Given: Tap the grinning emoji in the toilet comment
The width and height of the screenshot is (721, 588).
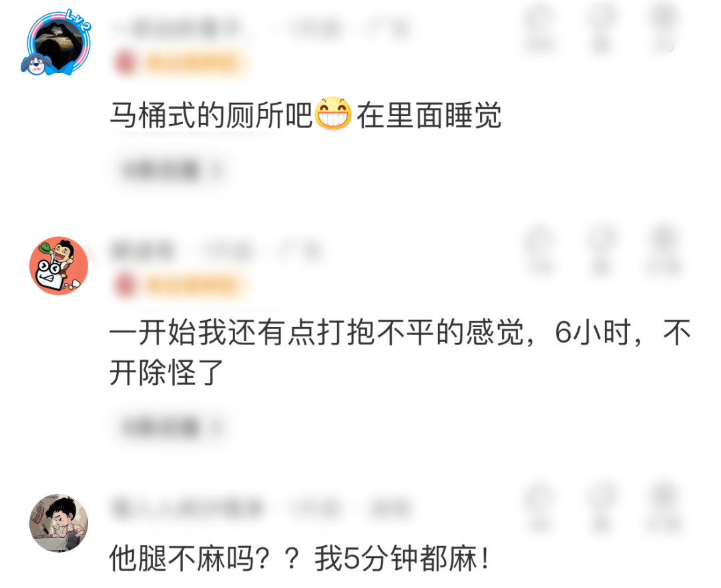Looking at the screenshot, I should coord(333,113).
